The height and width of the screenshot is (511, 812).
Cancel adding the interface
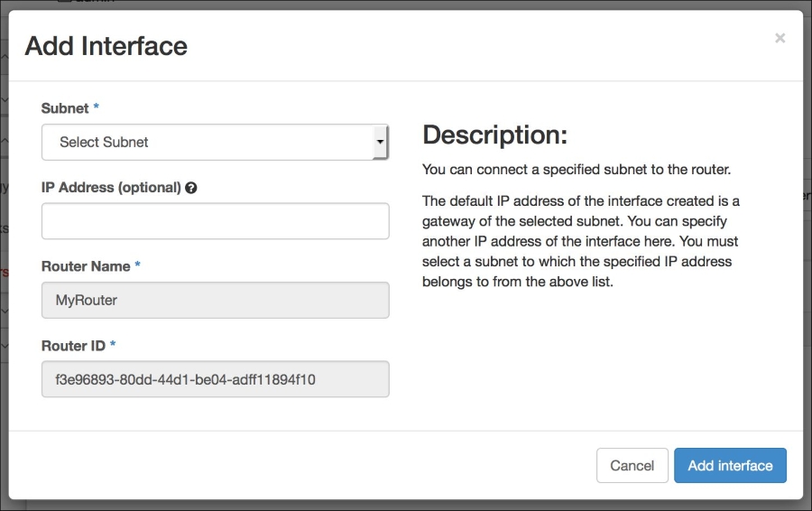[x=632, y=465]
